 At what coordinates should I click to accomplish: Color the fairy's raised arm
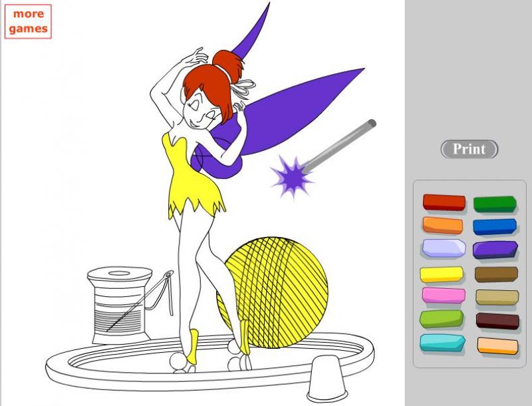click(x=166, y=92)
